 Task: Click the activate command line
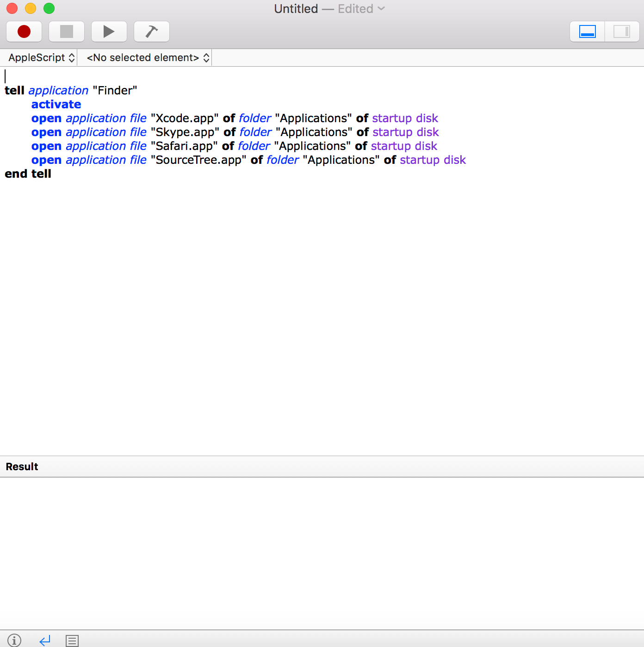pos(56,105)
